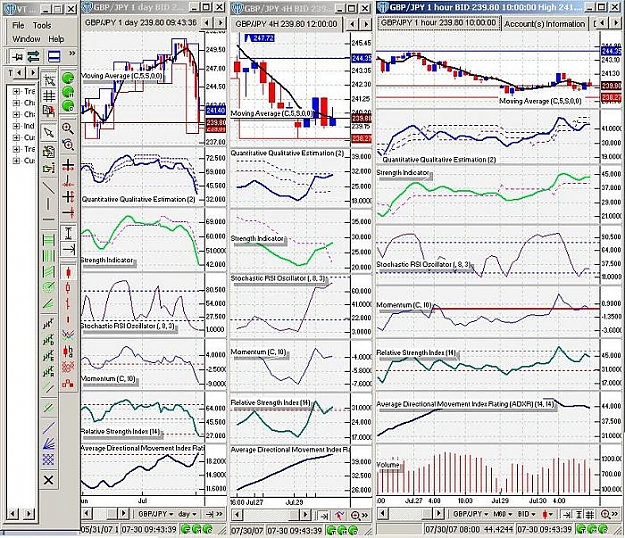Click the 'Momentum (C, 10)' label in 4H chart
Image resolution: width=625 pixels, height=538 pixels.
[x=258, y=352]
